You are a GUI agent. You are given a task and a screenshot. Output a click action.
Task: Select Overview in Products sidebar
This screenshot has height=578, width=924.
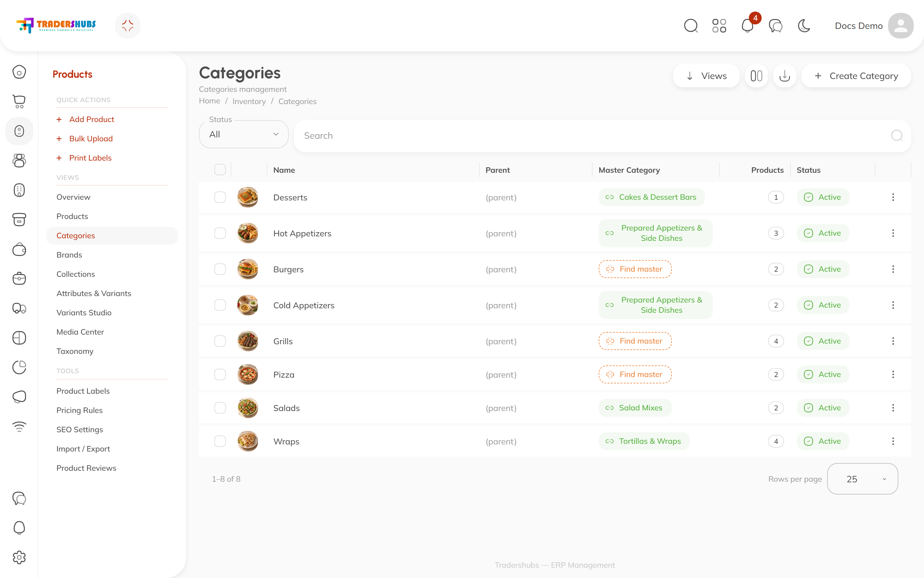click(x=73, y=197)
